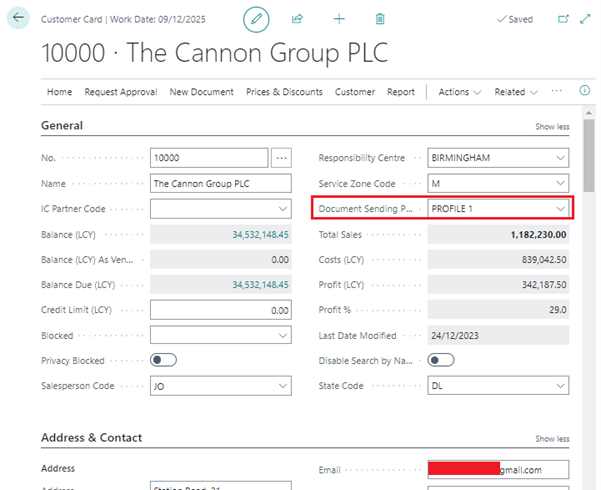
Task: Click the Profit % value 29.0
Action: pyautogui.click(x=557, y=310)
